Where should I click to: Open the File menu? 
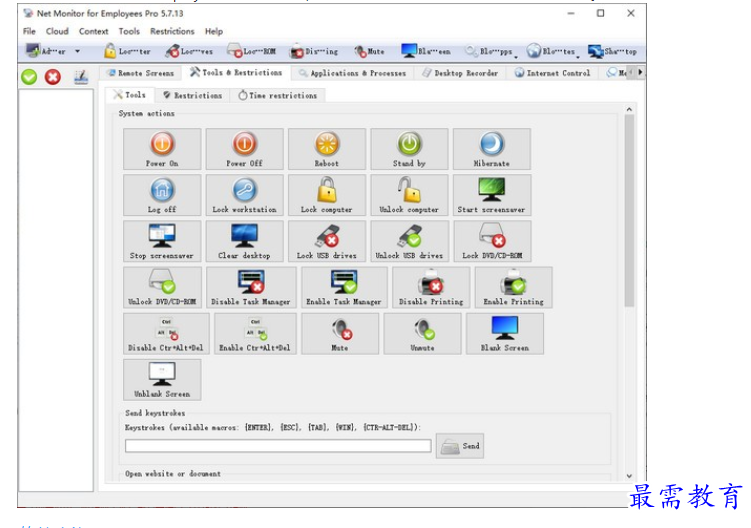coord(29,31)
